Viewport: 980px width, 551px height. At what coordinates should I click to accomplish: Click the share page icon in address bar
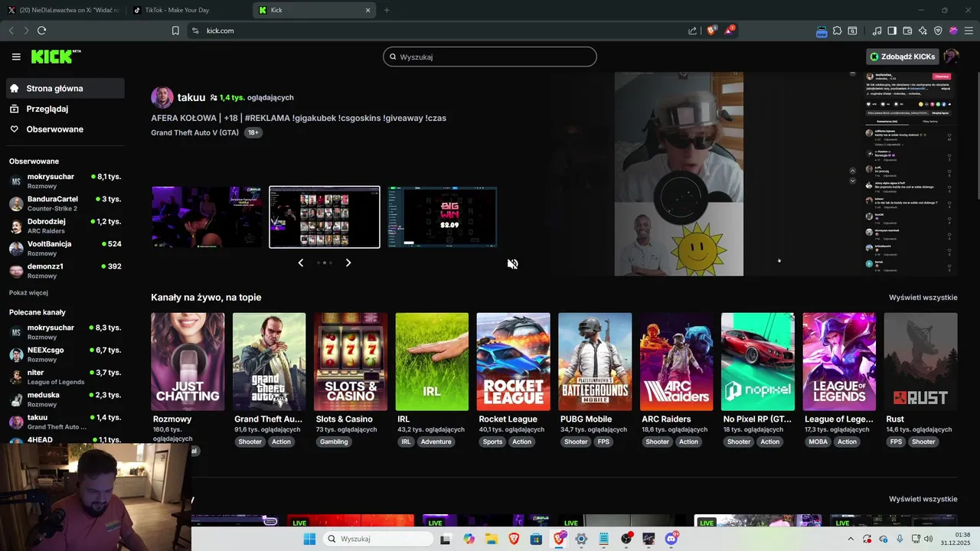pyautogui.click(x=692, y=31)
